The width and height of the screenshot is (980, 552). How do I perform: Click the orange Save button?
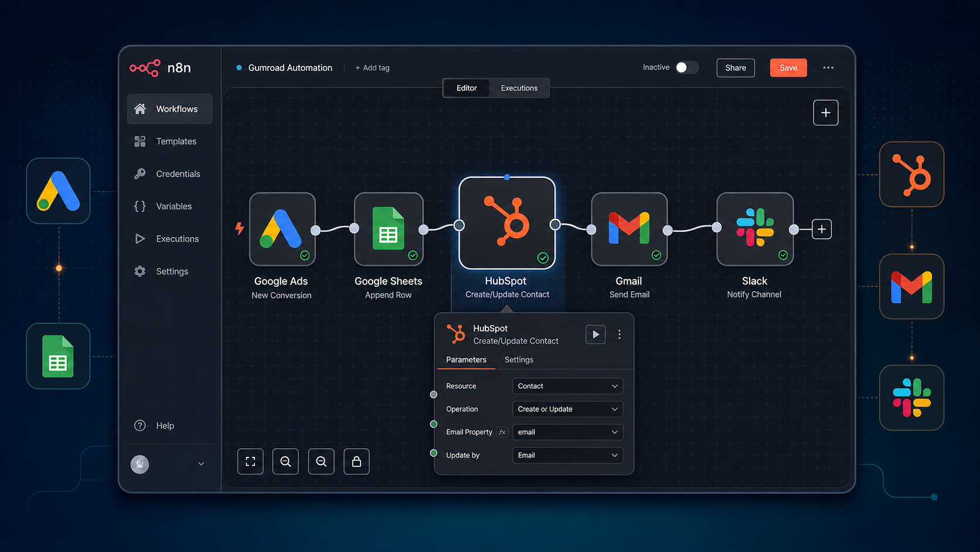point(788,68)
